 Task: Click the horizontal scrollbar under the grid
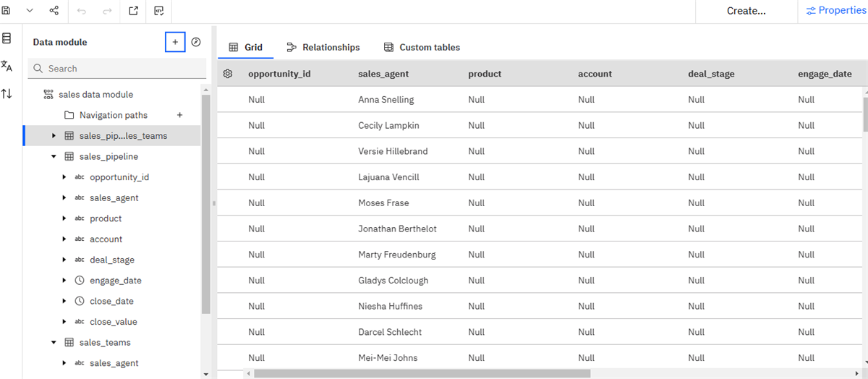pos(421,374)
